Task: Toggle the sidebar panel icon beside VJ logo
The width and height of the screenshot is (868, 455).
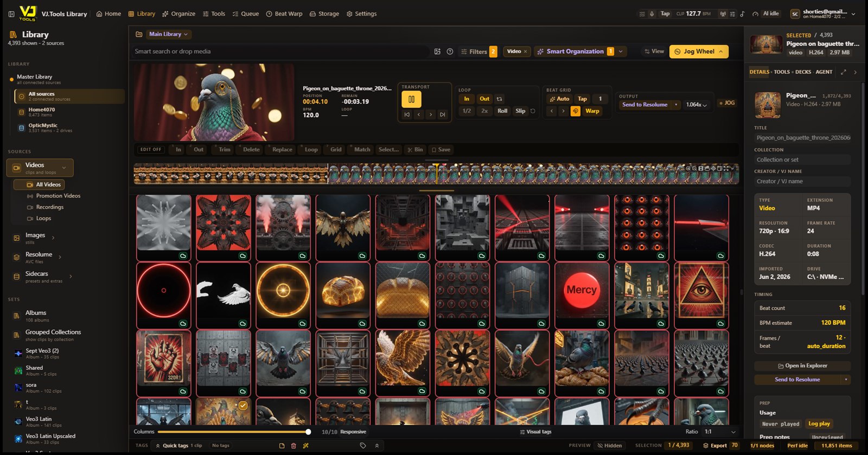Action: tap(11, 14)
